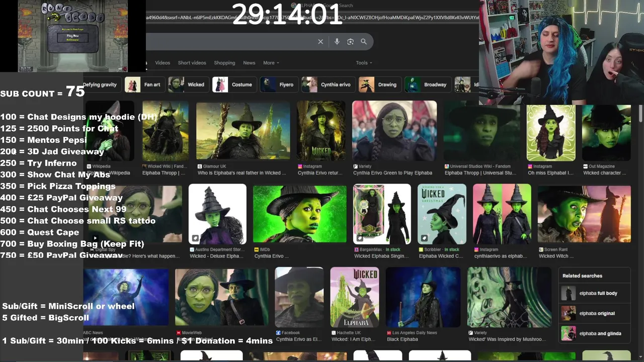The height and width of the screenshot is (362, 644).
Task: Expand the More dropdown
Action: coord(271,63)
